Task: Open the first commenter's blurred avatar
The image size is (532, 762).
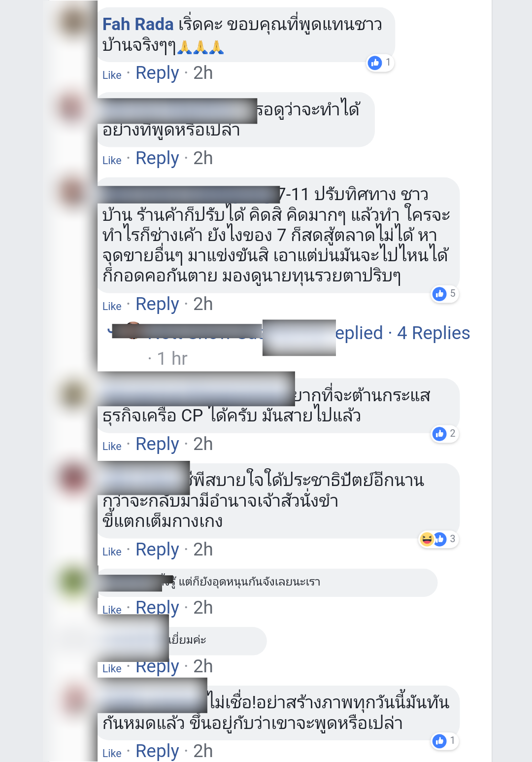Action: [x=72, y=22]
